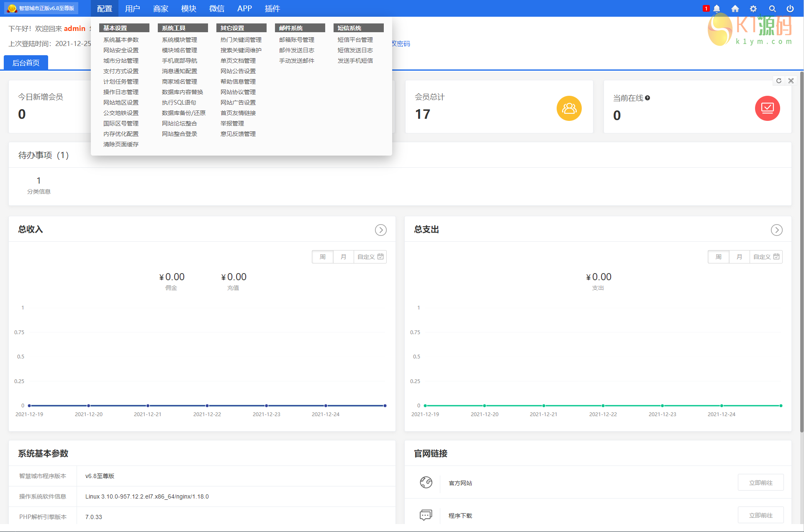Open 执行SQL语句 link

tap(179, 102)
